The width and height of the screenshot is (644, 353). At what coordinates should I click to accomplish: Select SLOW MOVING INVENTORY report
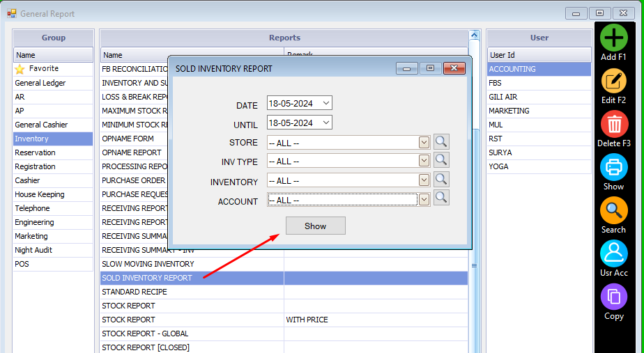(284, 264)
